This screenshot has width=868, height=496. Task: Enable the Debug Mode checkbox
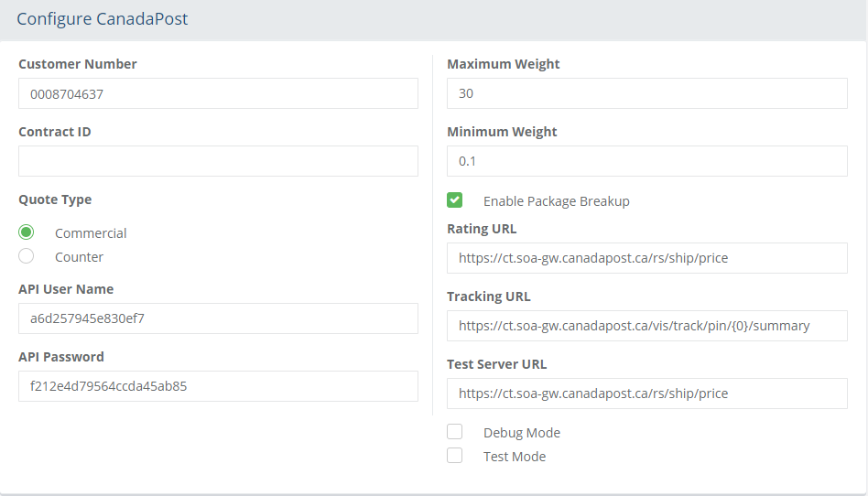pyautogui.click(x=454, y=431)
